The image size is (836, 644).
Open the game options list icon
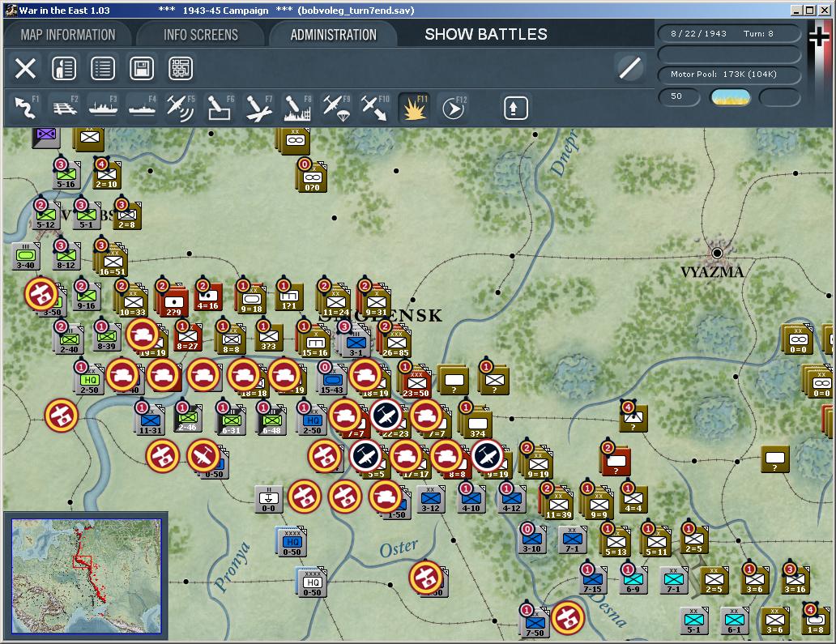[x=103, y=68]
